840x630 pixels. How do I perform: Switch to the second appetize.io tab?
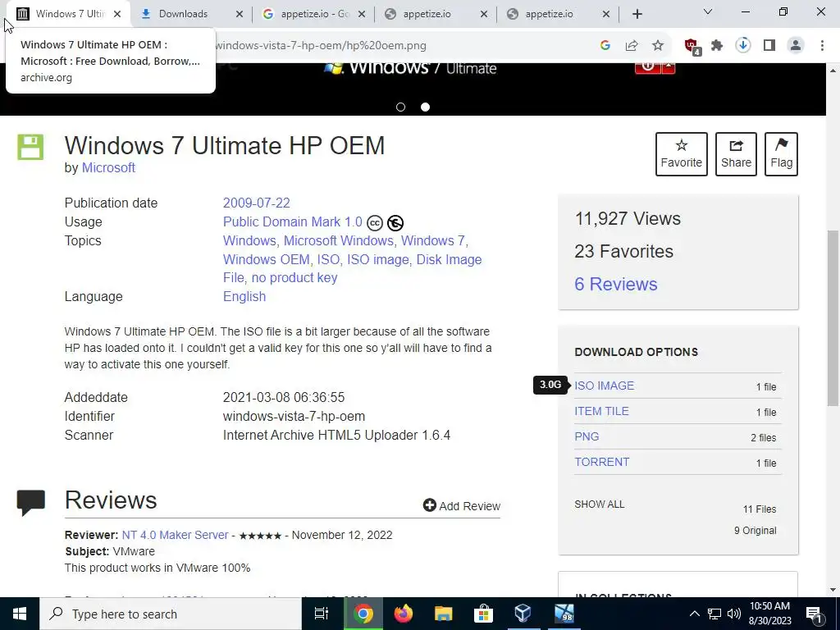(427, 15)
